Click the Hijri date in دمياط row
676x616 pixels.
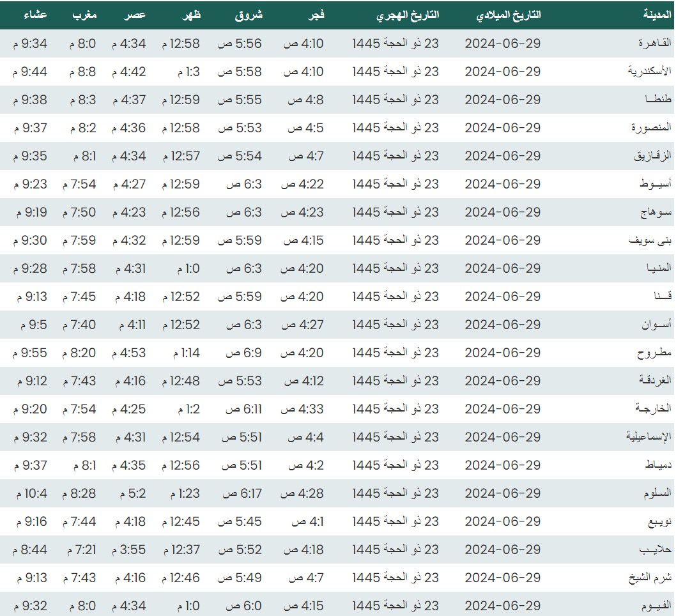pyautogui.click(x=396, y=465)
